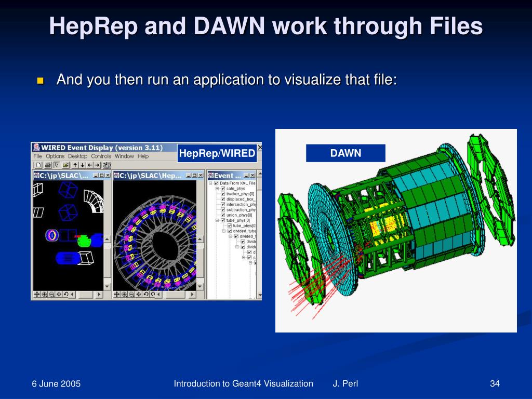532x399 pixels.
Task: Click the DAWN label box
Action: coord(345,153)
